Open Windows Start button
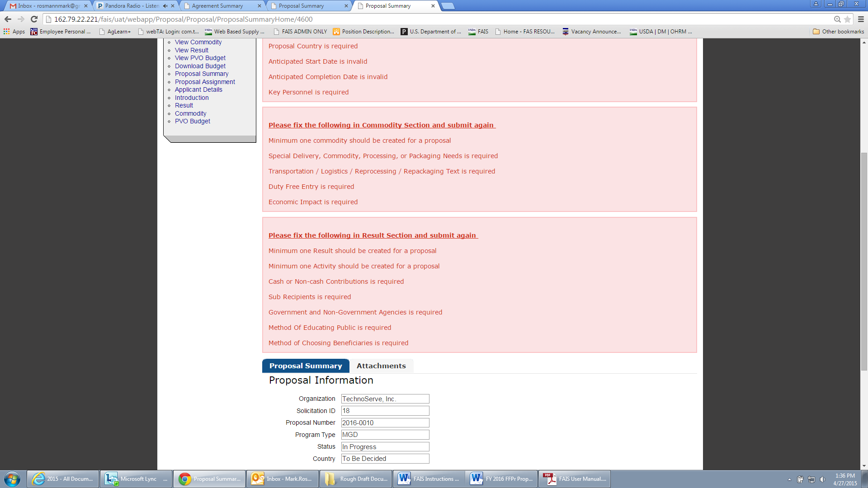This screenshot has height=488, width=868. (x=12, y=479)
